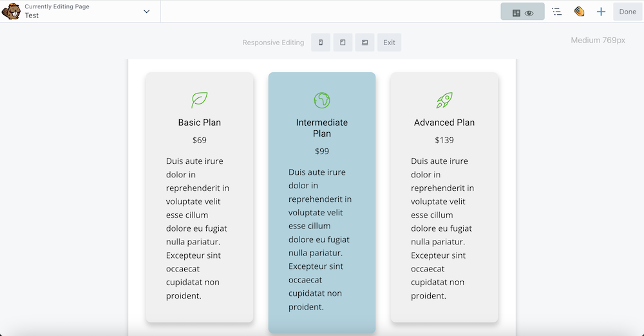This screenshot has height=336, width=644.
Task: Switch to desktop device preview
Action: pos(365,43)
